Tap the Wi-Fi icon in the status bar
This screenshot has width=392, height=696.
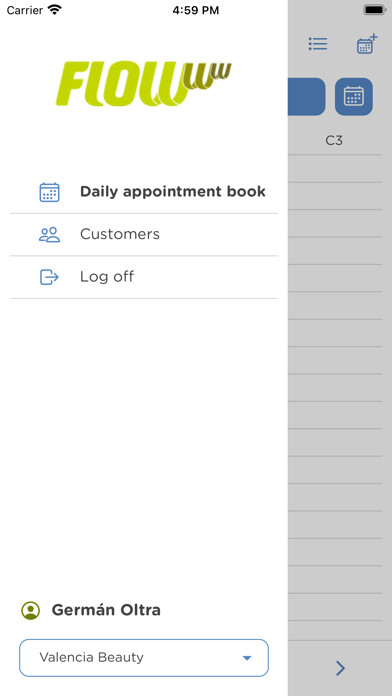(x=55, y=10)
